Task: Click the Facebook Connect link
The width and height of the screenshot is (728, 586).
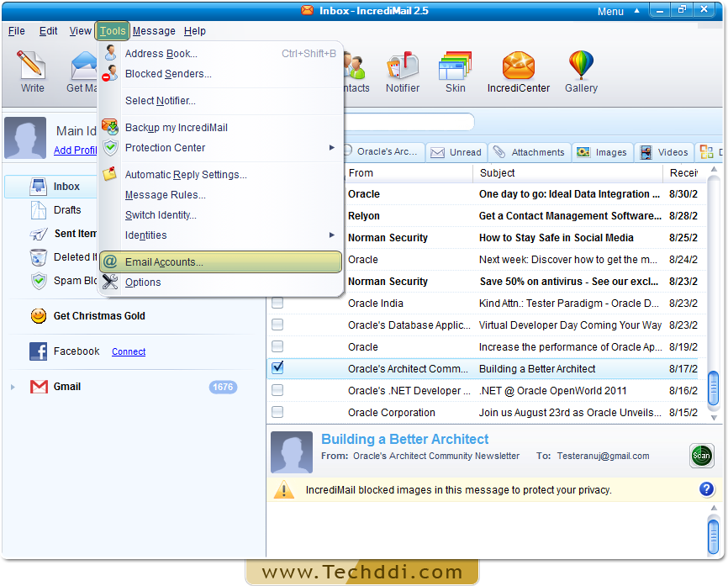Action: tap(129, 352)
